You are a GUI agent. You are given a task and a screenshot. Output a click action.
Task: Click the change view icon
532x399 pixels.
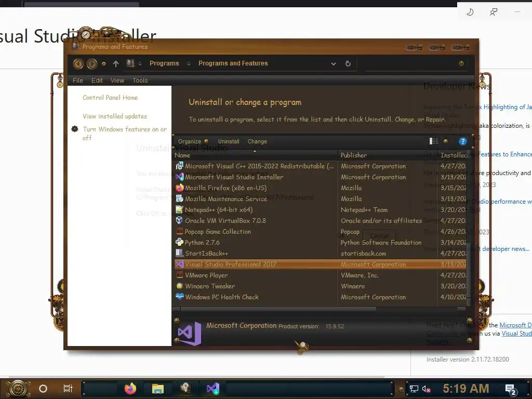tap(434, 141)
